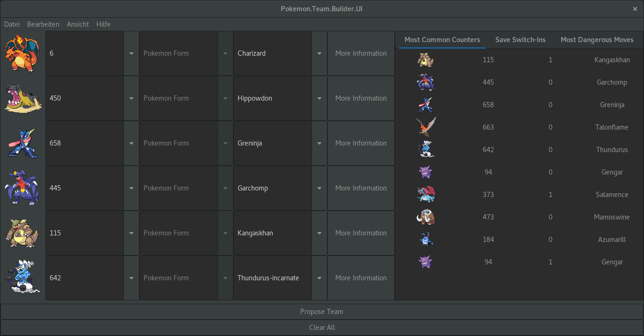The image size is (644, 336).
Task: Select the Salamence name cell in counters table
Action: 612,195
